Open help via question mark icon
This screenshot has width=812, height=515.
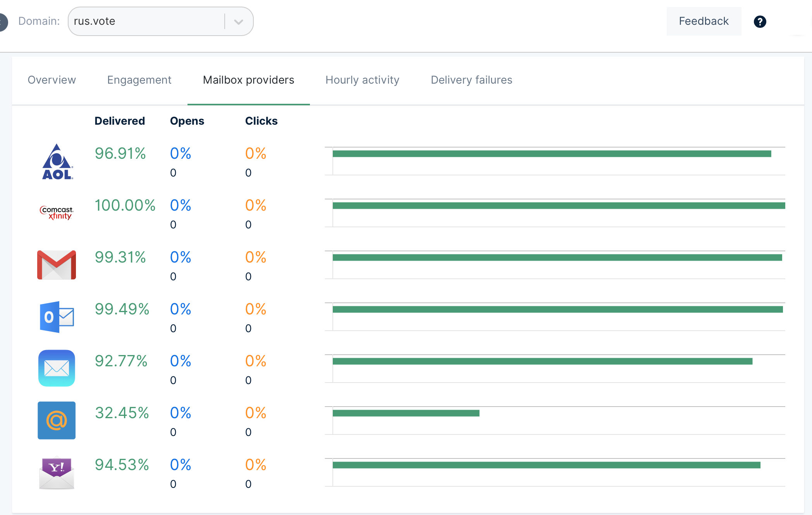pos(760,22)
